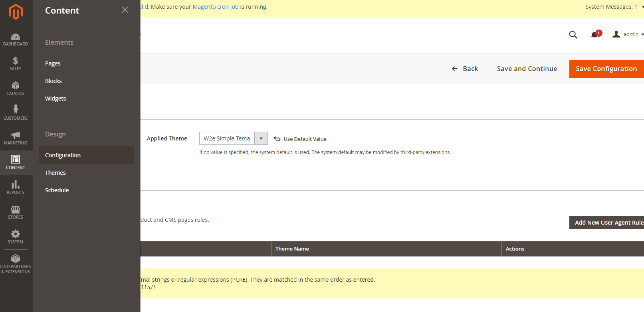Click the Design section heading
This screenshot has height=312, width=644.
coord(55,134)
